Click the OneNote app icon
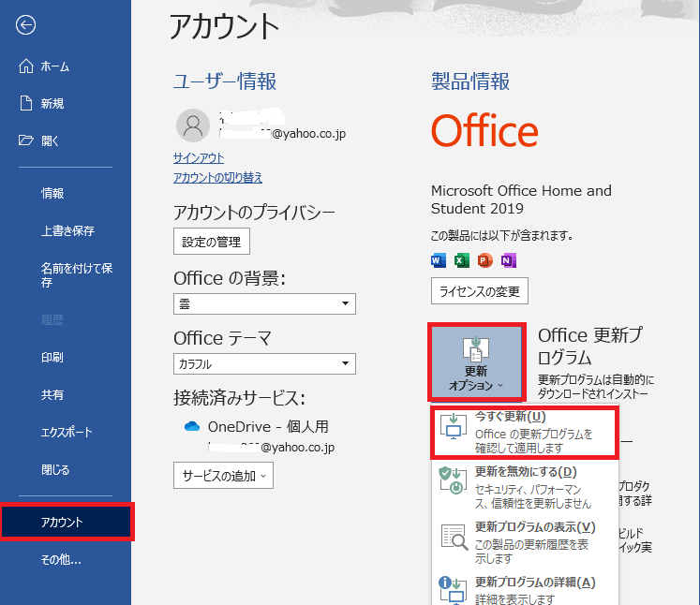700x605 pixels. coord(508,260)
